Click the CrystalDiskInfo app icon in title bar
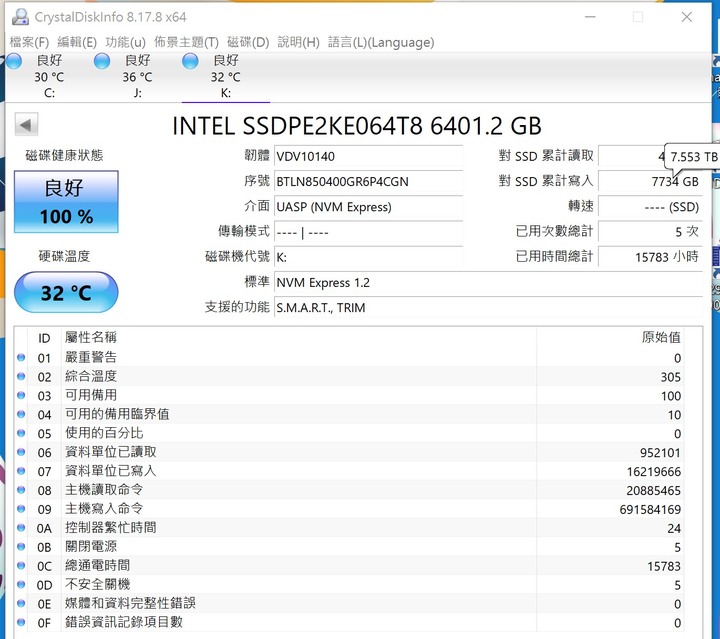This screenshot has width=720, height=639. pyautogui.click(x=20, y=17)
